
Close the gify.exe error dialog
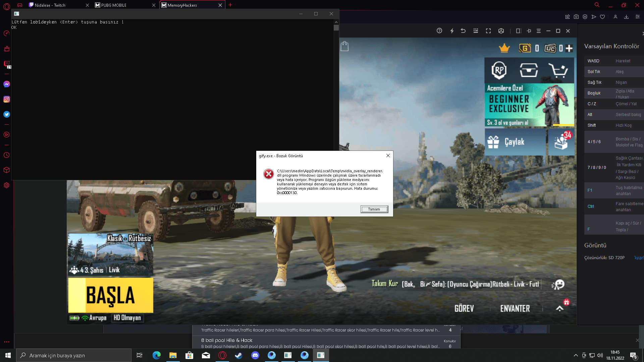point(388,156)
